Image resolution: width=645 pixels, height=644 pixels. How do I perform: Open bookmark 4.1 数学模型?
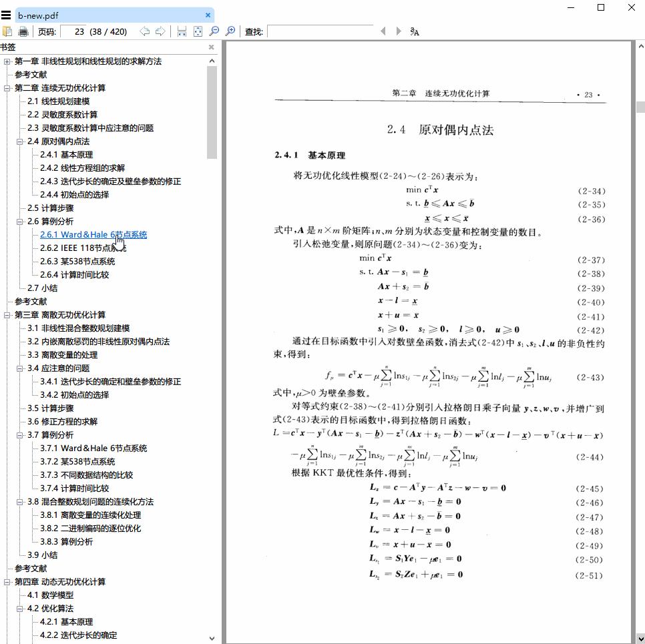51,595
